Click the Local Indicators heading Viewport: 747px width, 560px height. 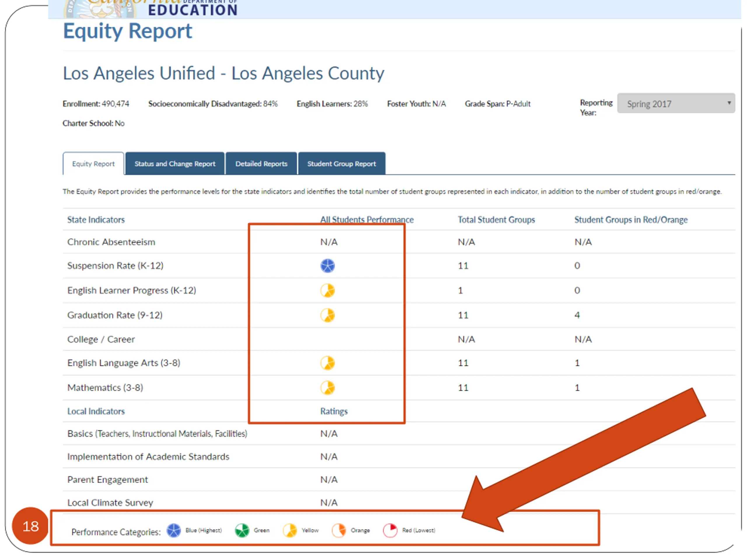click(x=96, y=411)
